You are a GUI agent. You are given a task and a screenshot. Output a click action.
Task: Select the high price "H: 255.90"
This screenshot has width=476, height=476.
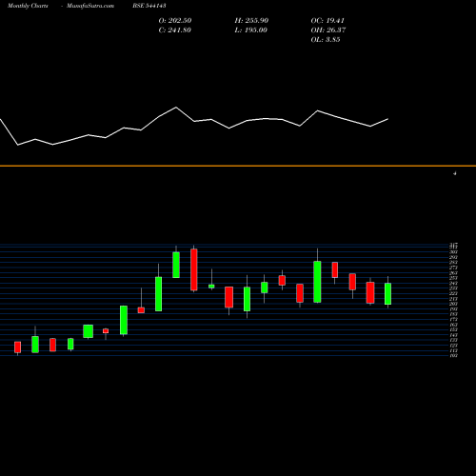pyautogui.click(x=251, y=21)
